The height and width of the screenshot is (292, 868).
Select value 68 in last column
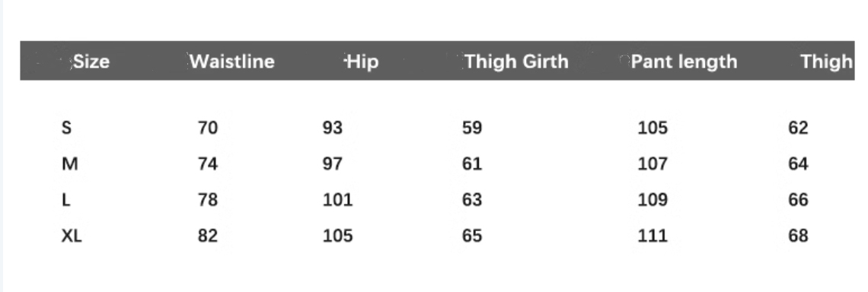tap(798, 236)
